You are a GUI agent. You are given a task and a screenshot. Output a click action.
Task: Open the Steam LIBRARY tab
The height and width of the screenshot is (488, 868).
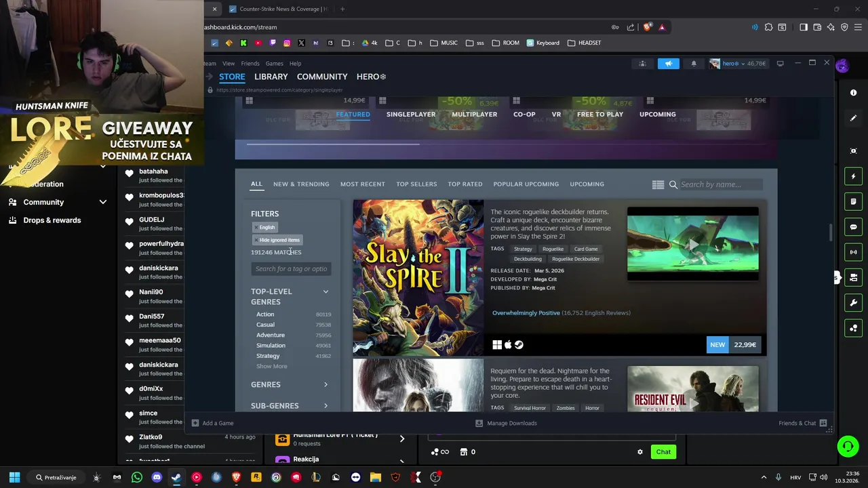271,77
